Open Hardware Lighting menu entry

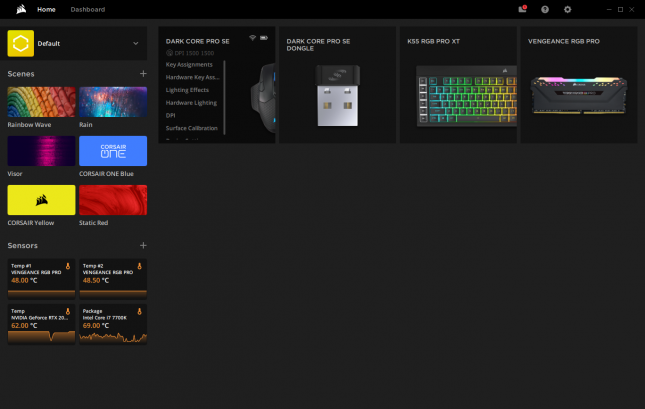coord(191,103)
